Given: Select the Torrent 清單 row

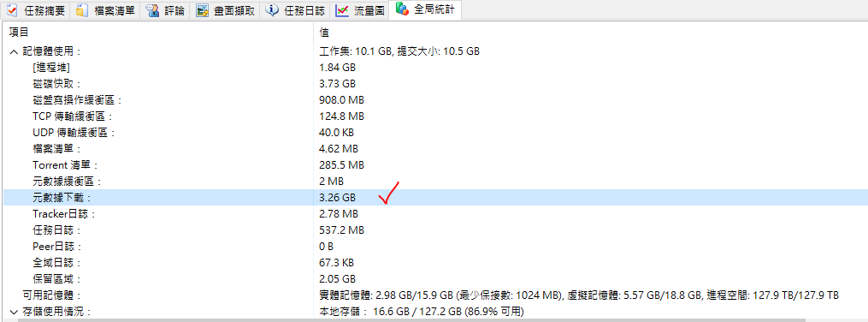Looking at the screenshot, I should [435, 165].
